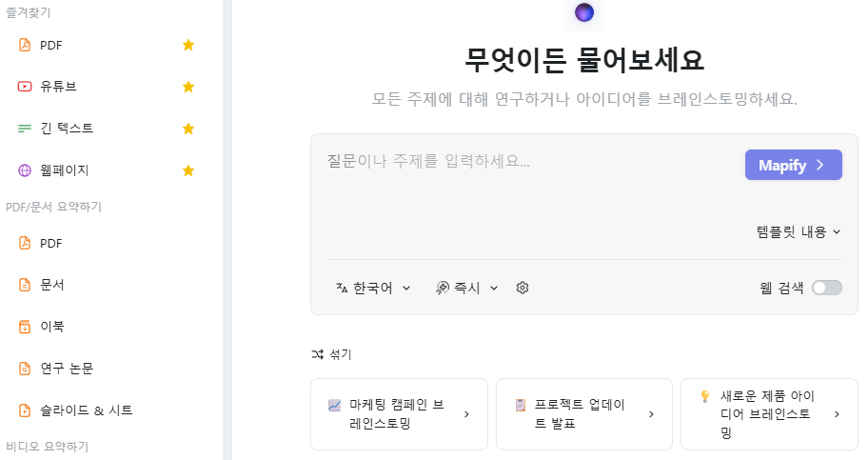
Task: Click the red 유튜브 icon in sidebar
Action: coord(25,87)
